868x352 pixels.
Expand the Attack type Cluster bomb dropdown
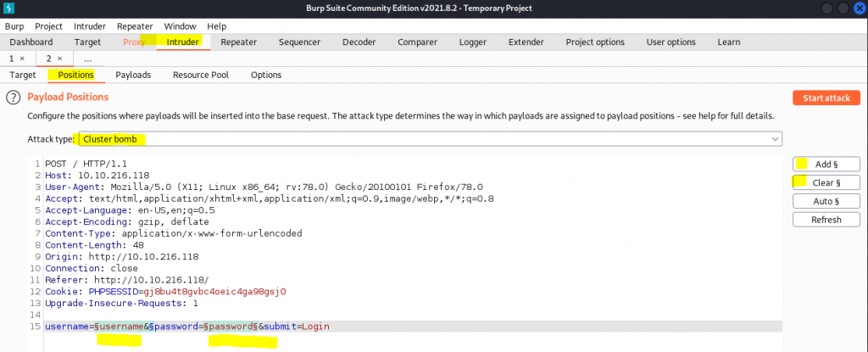click(430, 139)
